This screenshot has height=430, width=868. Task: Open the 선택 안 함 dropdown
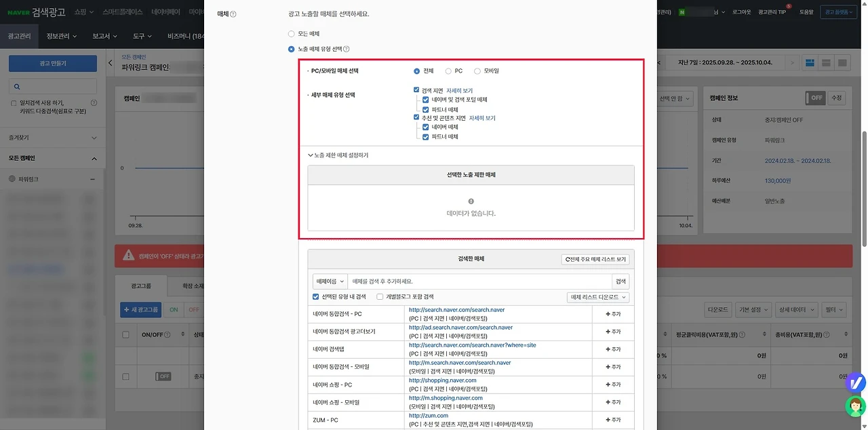677,98
